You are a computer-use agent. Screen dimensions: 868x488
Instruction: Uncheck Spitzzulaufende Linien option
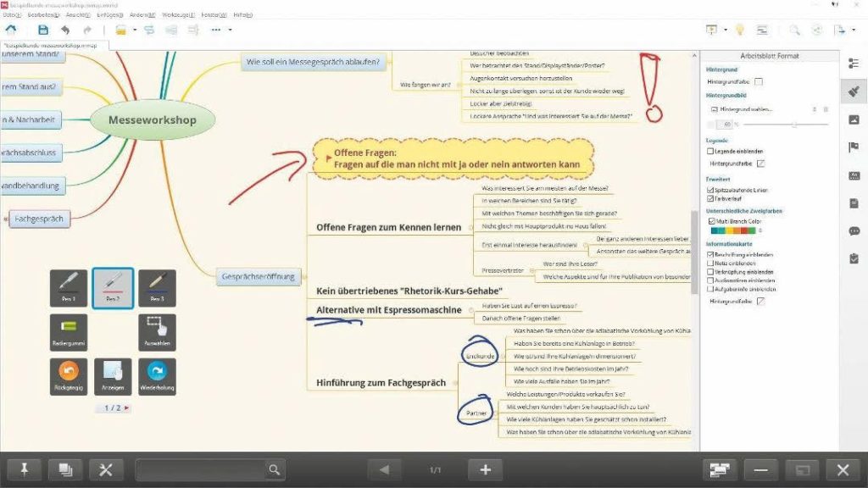pos(710,190)
